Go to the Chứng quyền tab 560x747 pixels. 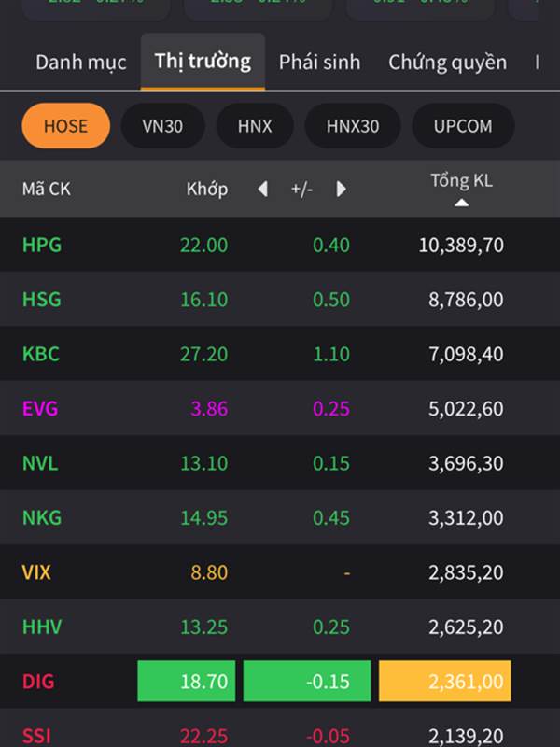447,63
